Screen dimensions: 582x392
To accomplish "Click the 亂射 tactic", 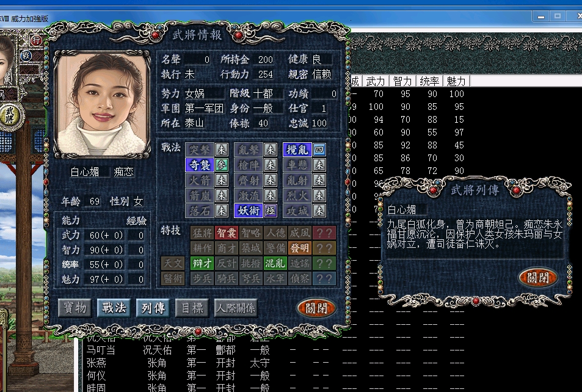I will coord(297,180).
